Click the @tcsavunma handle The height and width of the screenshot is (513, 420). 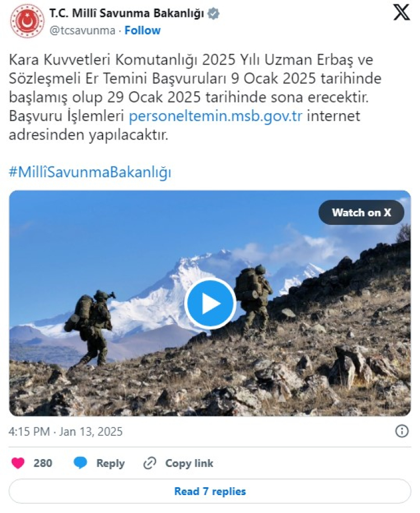click(82, 30)
